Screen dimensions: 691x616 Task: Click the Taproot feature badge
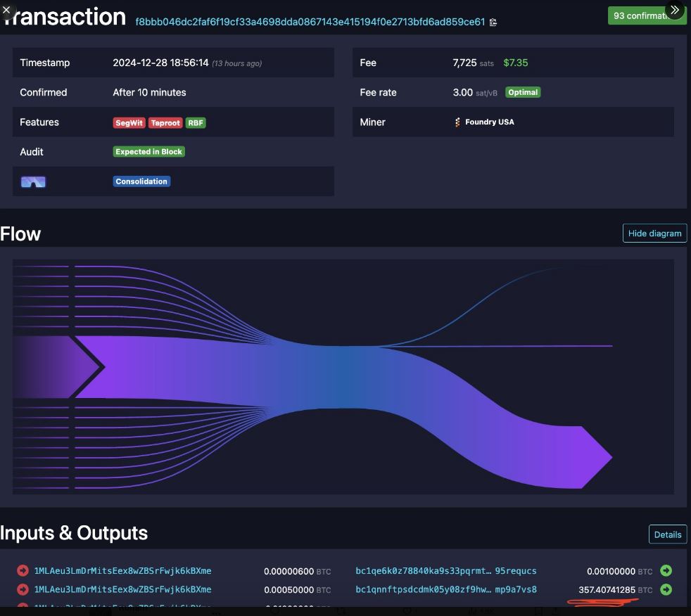point(165,122)
